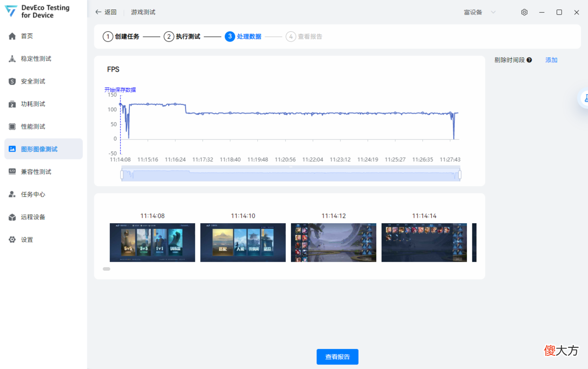Image resolution: width=588 pixels, height=369 pixels.
Task: Open 任务中心 menu item
Action: (44, 194)
